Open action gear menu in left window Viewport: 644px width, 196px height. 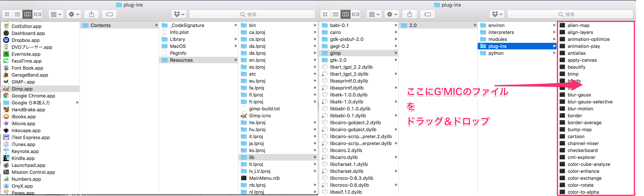coord(74,14)
